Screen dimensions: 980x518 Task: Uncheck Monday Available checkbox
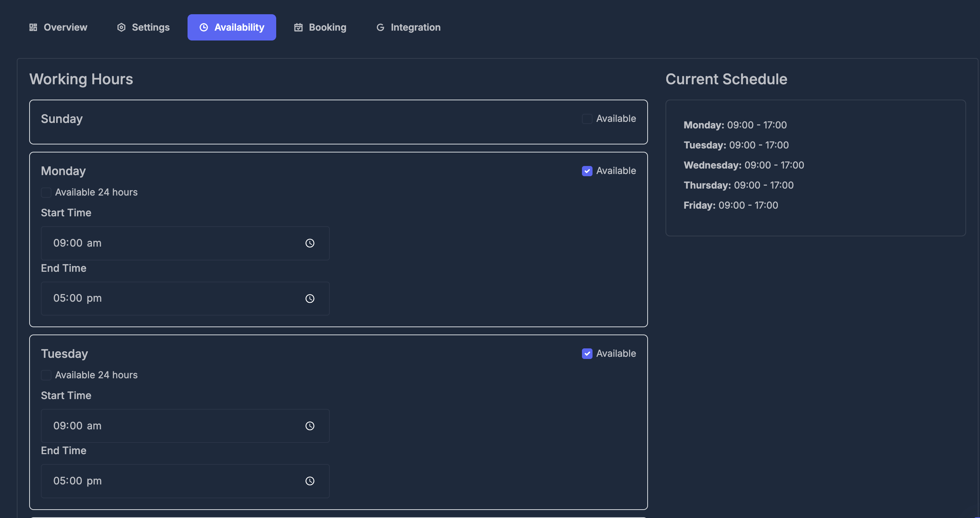587,171
